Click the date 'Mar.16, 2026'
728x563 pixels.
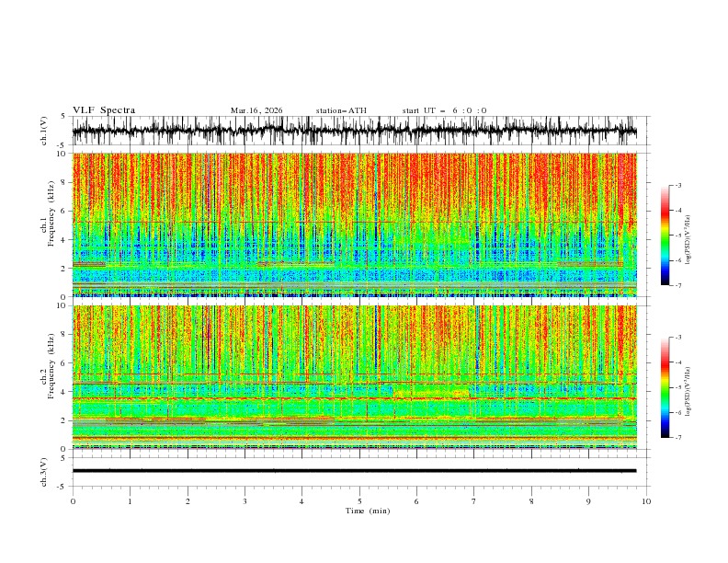tap(256, 110)
